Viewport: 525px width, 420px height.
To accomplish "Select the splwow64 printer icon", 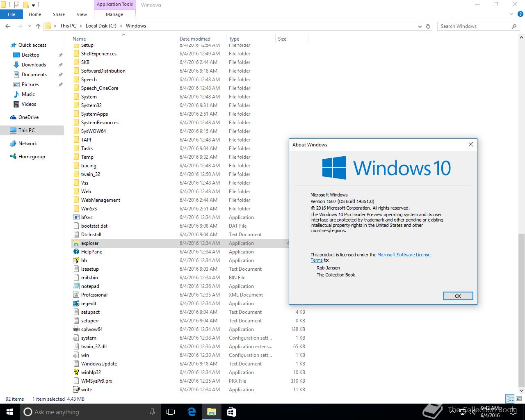I will tap(76, 329).
